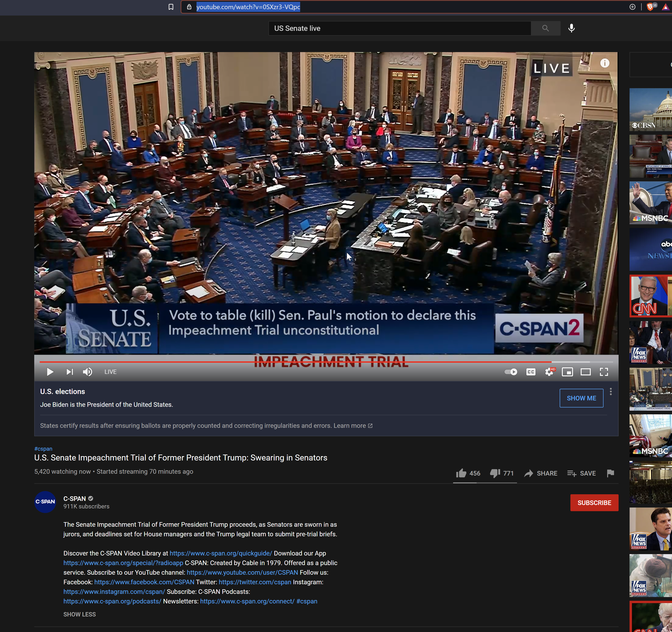Click '5,420 watching now' text
This screenshot has width=672, height=632.
(63, 472)
